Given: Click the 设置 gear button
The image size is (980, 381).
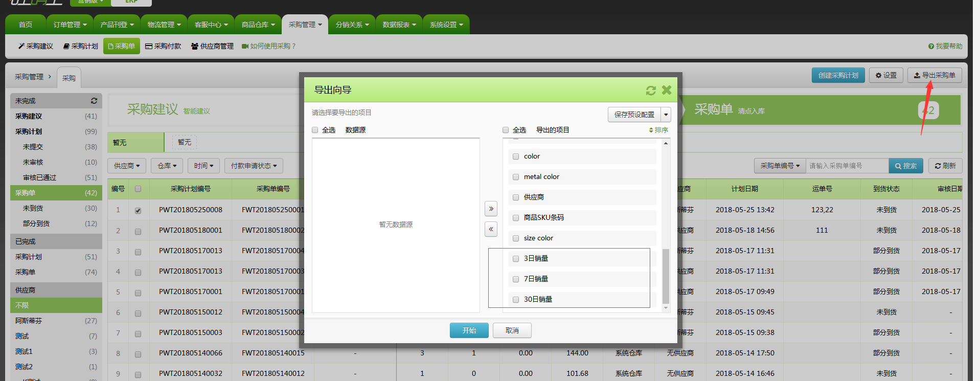Looking at the screenshot, I should click(x=886, y=75).
